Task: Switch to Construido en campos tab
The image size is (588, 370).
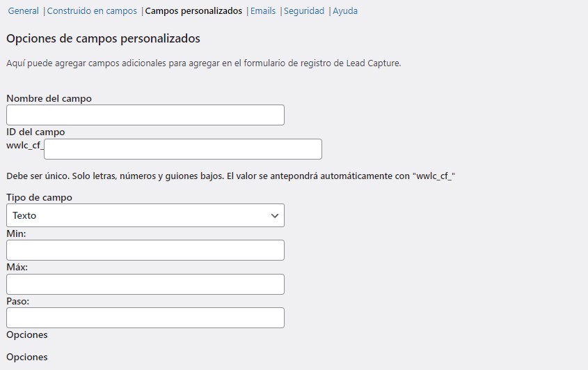Action: click(92, 11)
